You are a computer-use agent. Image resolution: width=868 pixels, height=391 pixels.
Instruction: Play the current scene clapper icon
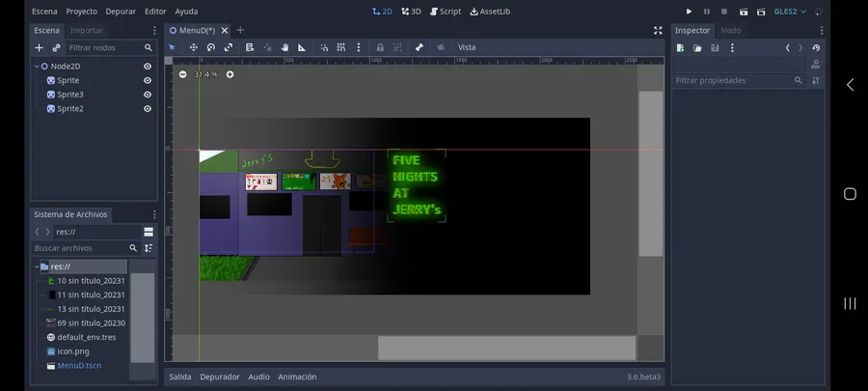744,11
